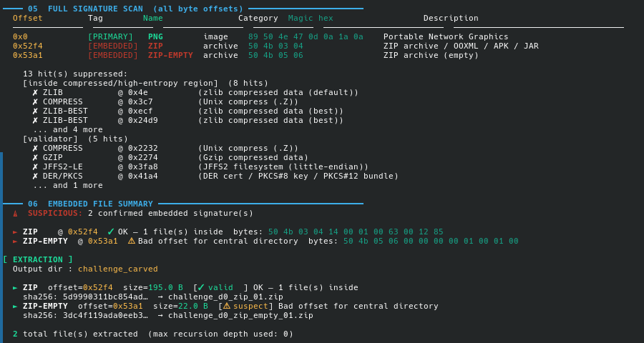Click the X mark next to DER/PKCS
The image size is (644, 343).
[x=35, y=177]
